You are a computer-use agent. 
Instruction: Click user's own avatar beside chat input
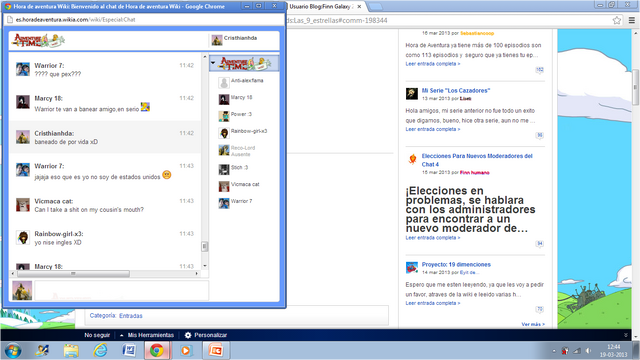pyautogui.click(x=22, y=290)
